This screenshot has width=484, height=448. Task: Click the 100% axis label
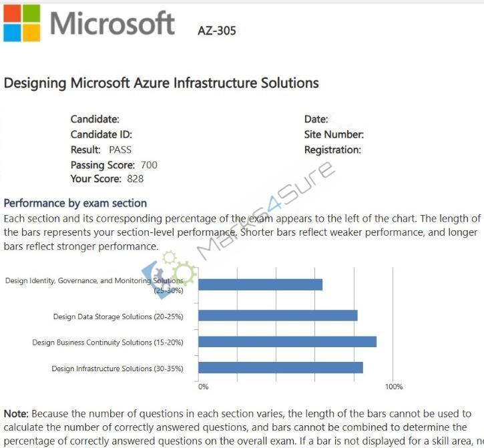394,387
